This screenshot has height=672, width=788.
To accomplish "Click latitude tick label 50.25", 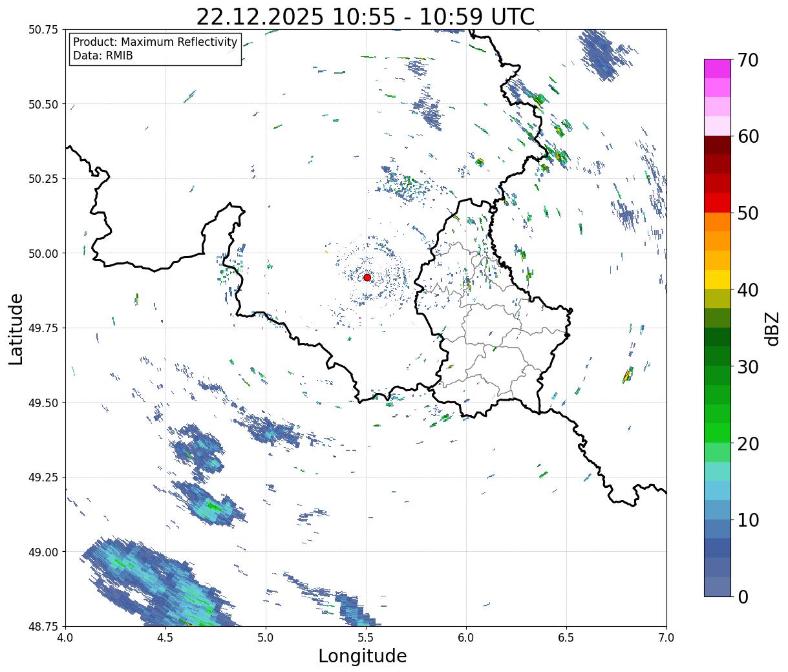I will (x=43, y=179).
